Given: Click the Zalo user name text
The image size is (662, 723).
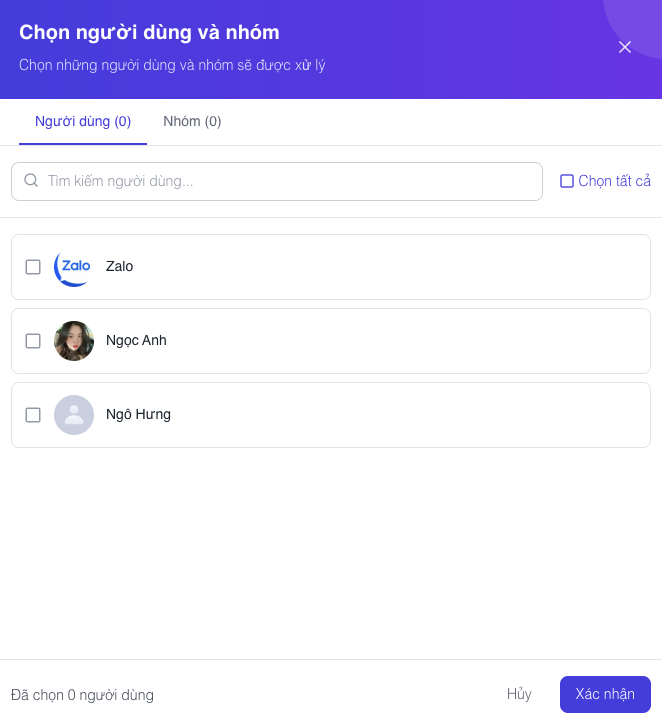Looking at the screenshot, I should (119, 267).
